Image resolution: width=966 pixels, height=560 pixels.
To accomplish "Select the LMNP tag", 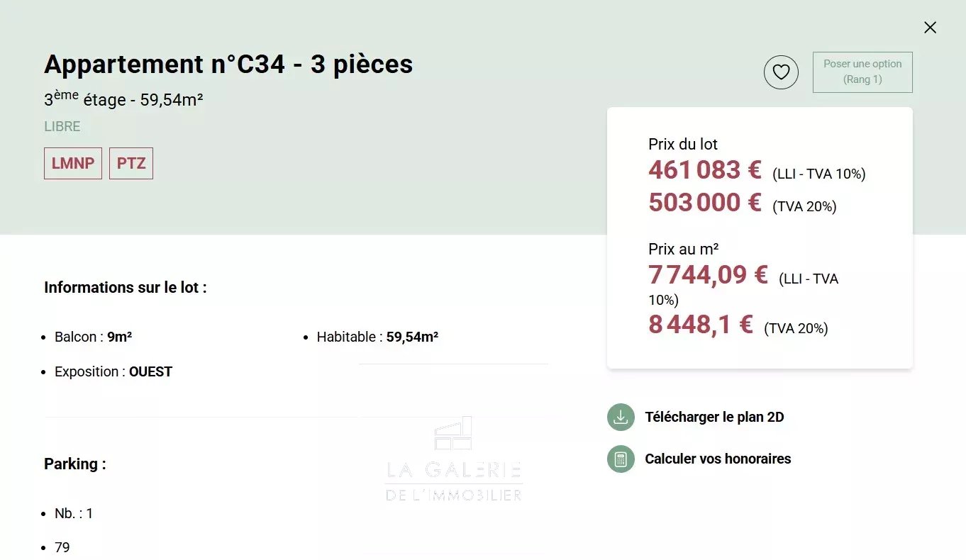I will click(x=73, y=163).
